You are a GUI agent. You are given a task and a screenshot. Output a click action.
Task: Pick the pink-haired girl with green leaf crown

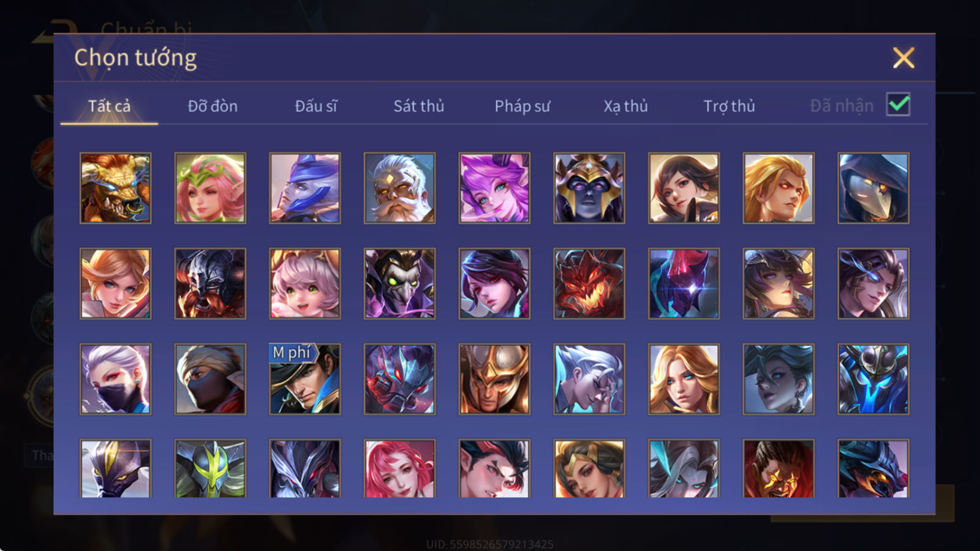click(210, 188)
